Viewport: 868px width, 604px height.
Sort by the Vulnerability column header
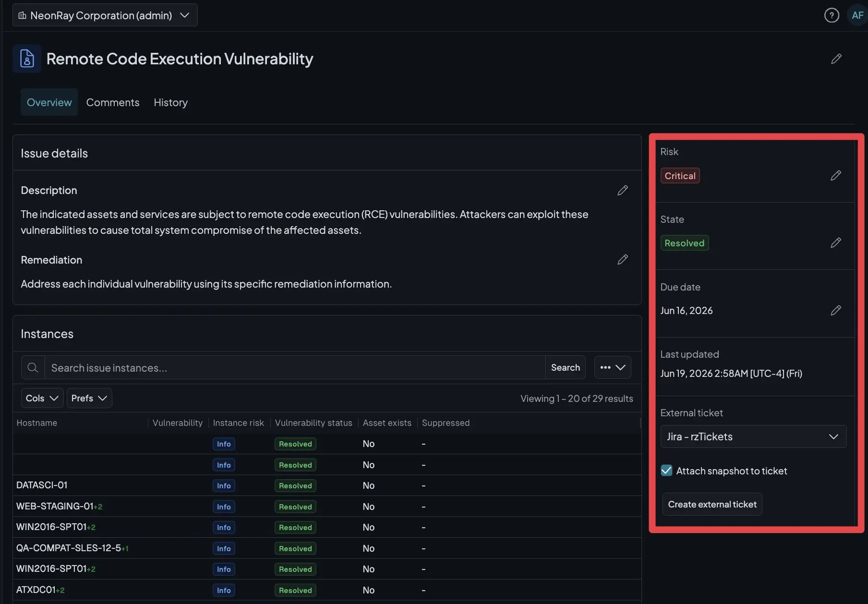click(x=178, y=423)
